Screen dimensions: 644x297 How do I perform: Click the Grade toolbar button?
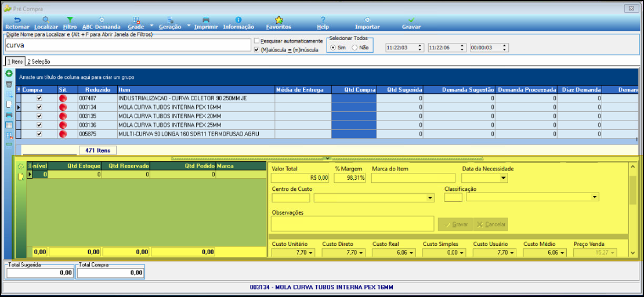pos(136,23)
